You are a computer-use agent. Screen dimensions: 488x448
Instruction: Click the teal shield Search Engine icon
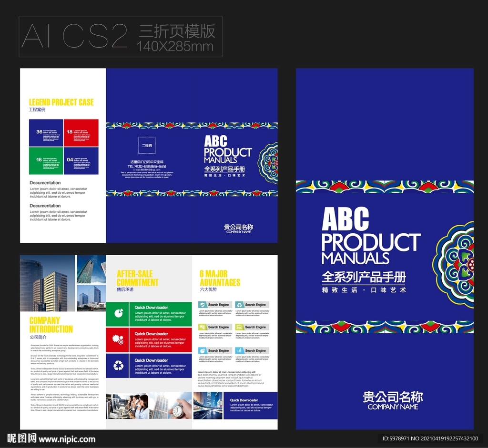tap(202, 305)
